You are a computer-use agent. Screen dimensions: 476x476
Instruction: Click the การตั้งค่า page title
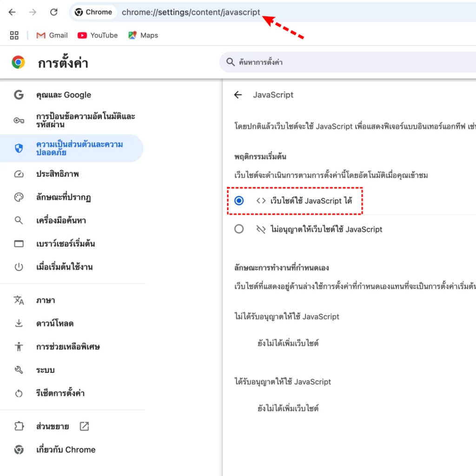[x=63, y=63]
